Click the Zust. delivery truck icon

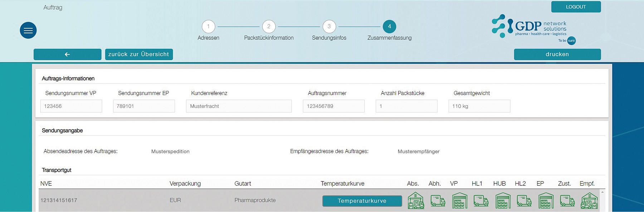pos(567,201)
